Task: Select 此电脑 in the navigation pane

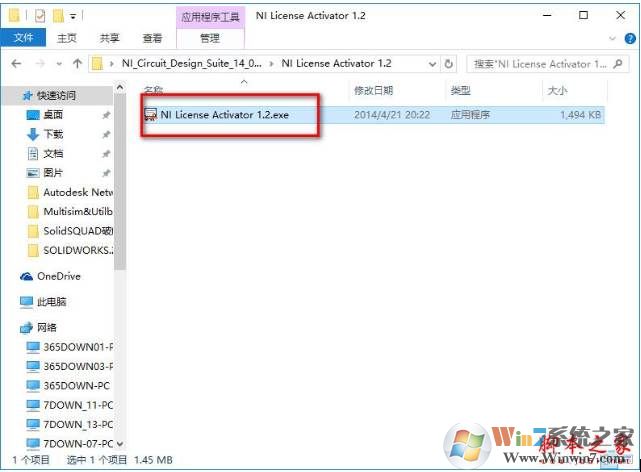Action: [50, 301]
